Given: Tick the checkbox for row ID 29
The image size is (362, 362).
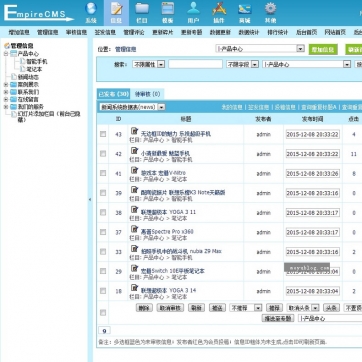Looking at the screenshot, I should coord(103,271).
